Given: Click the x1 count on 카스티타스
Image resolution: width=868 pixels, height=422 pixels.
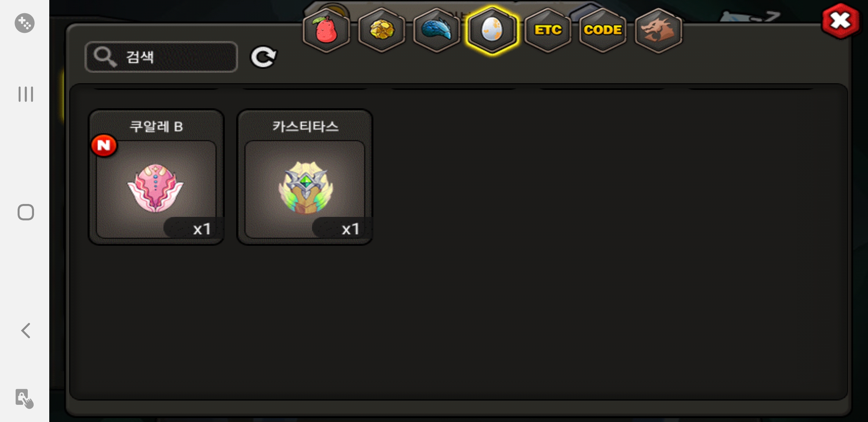Looking at the screenshot, I should pyautogui.click(x=350, y=229).
